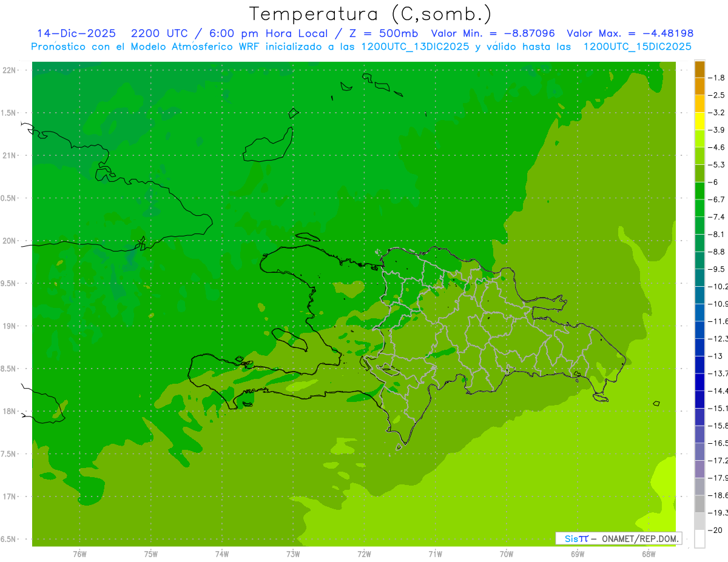Image resolution: width=728 pixels, height=562 pixels.
Task: Click the "19N" latitude label
Action: tap(10, 326)
